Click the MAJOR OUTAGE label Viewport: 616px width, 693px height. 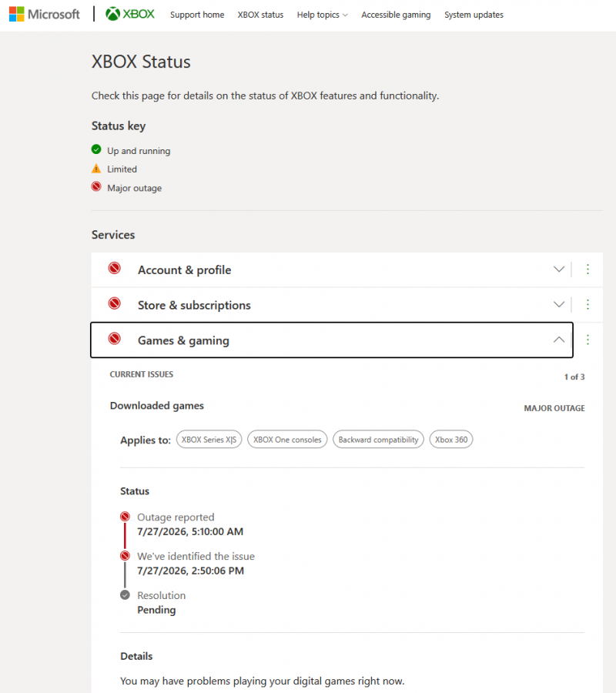pos(554,408)
